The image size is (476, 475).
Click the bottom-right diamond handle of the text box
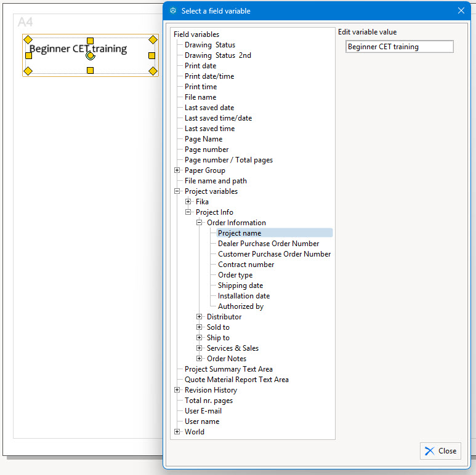[x=153, y=71]
